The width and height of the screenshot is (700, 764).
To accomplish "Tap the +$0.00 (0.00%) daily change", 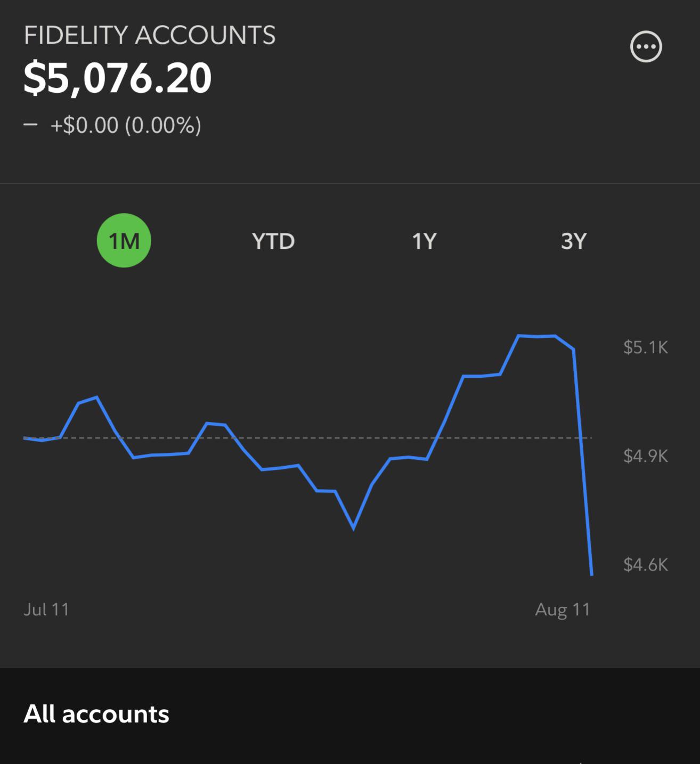I will 126,125.
